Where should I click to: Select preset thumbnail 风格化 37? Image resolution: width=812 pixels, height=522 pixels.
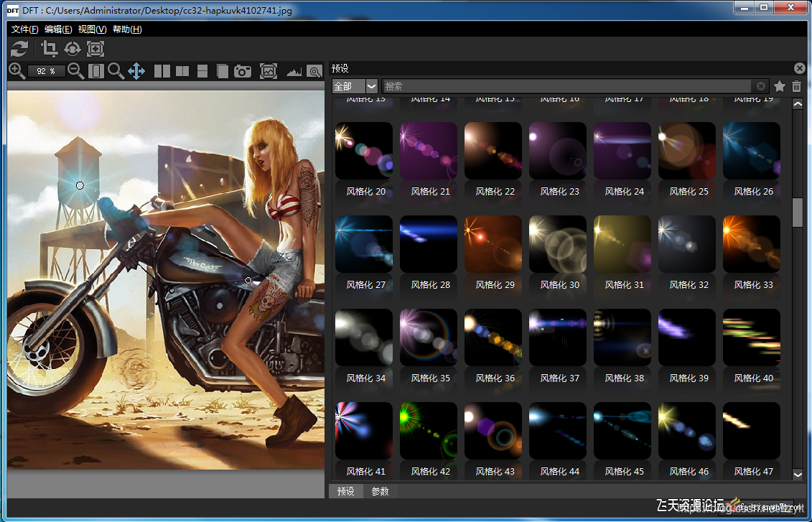click(558, 337)
